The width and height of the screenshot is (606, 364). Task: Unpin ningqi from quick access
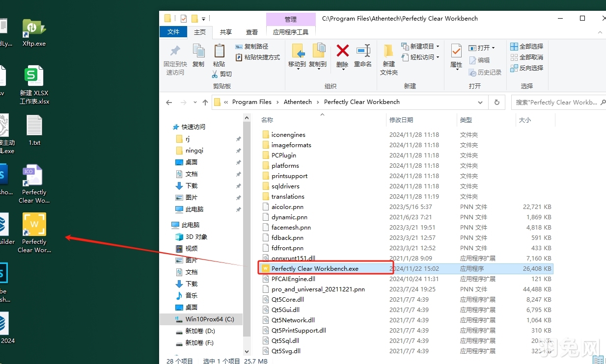tap(239, 151)
